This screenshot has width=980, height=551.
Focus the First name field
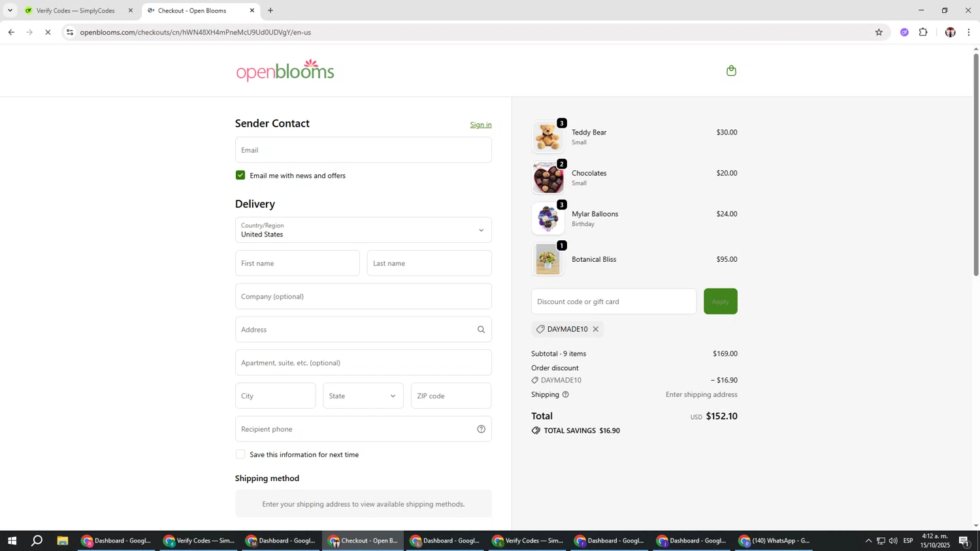(x=297, y=263)
